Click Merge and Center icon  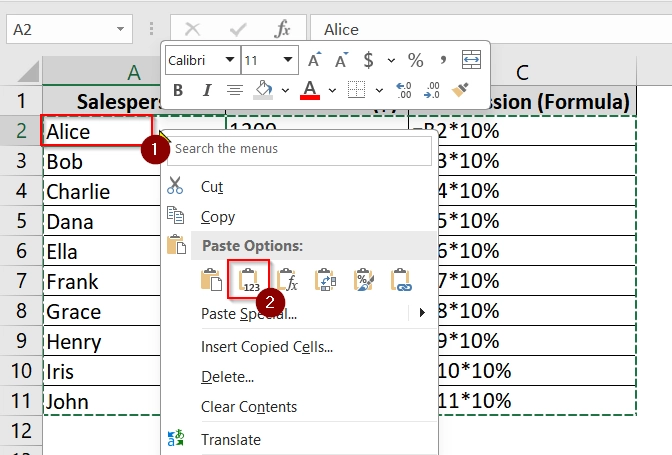(x=471, y=60)
